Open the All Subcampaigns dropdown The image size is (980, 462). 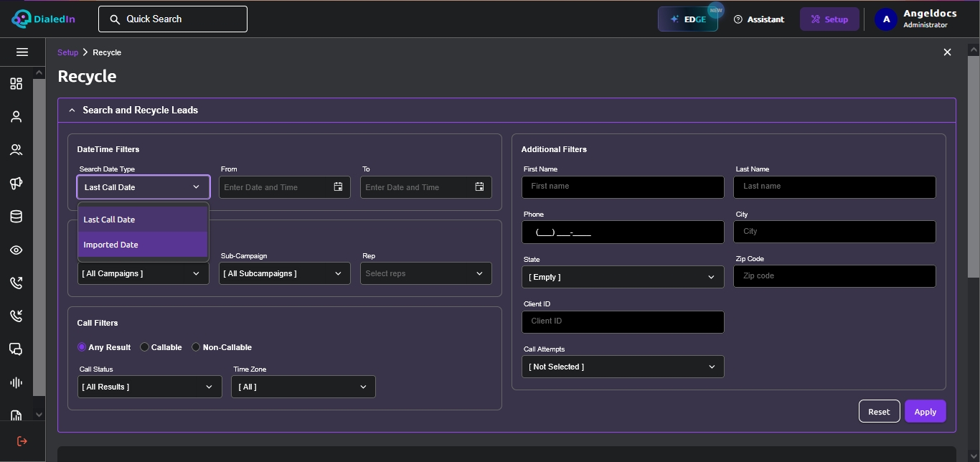[x=285, y=273]
